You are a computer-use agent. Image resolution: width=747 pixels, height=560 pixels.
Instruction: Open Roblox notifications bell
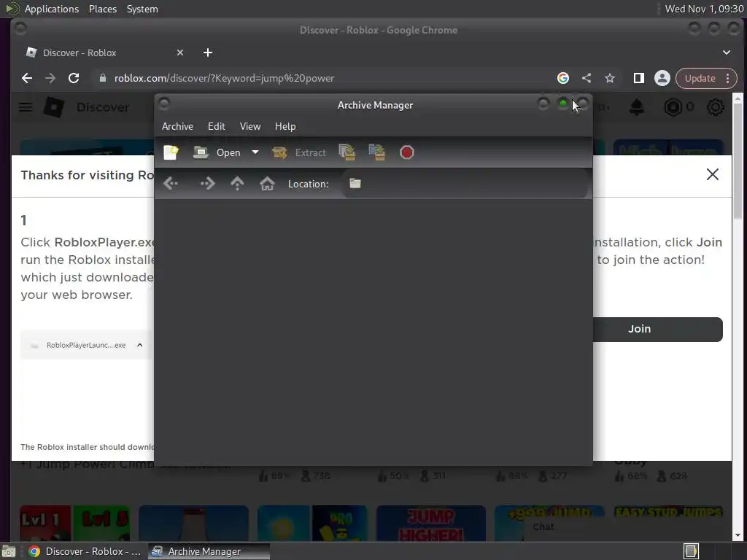636,107
